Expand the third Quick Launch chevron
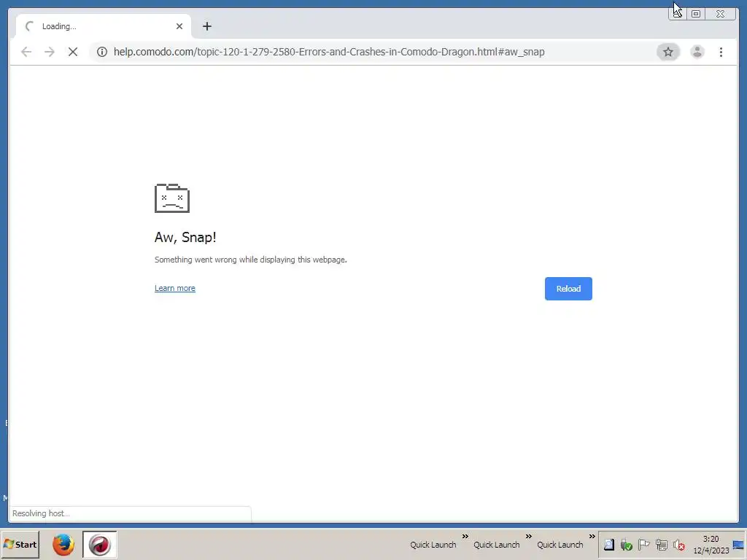 [592, 537]
